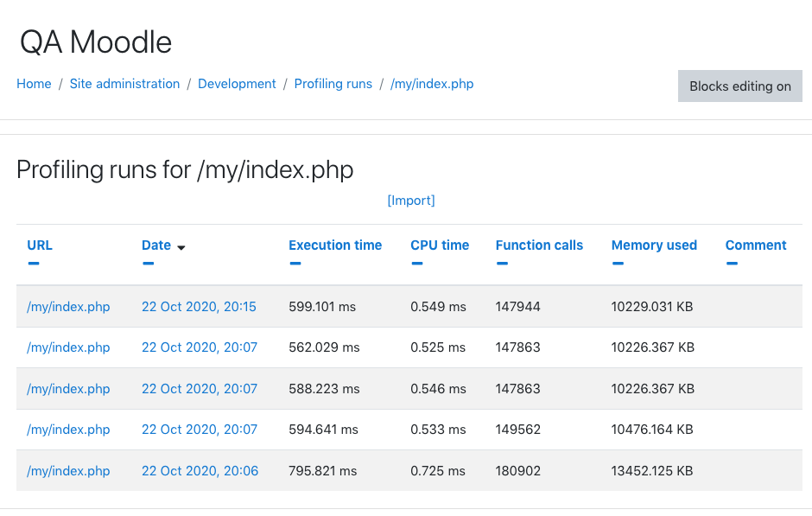The image size is (812, 516).
Task: Click the 0.549 ms CPU time cell
Action: 438,307
